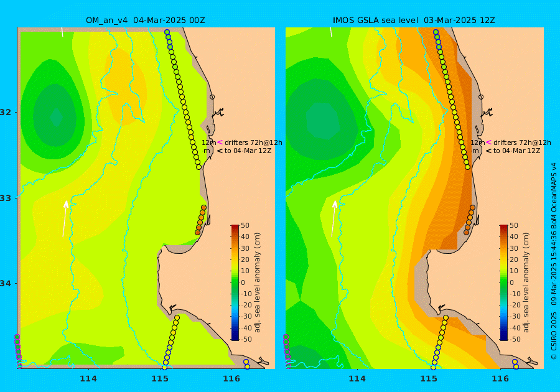Click the magenta legend arrow on right map

pos(488,142)
